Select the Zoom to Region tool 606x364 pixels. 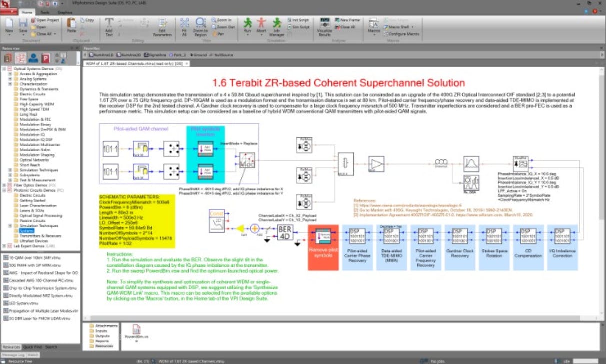tap(201, 26)
